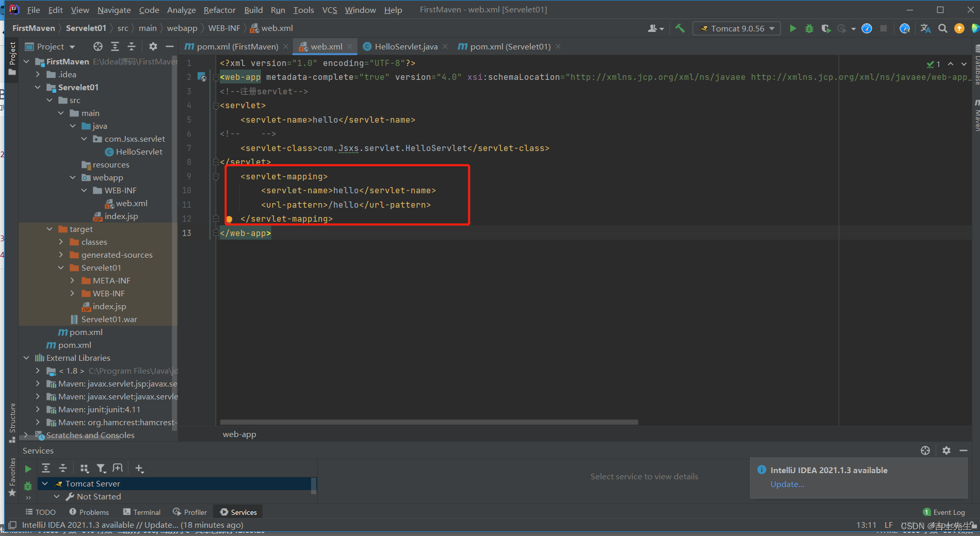Click the LF line separator indicator
980x536 pixels.
click(x=889, y=525)
